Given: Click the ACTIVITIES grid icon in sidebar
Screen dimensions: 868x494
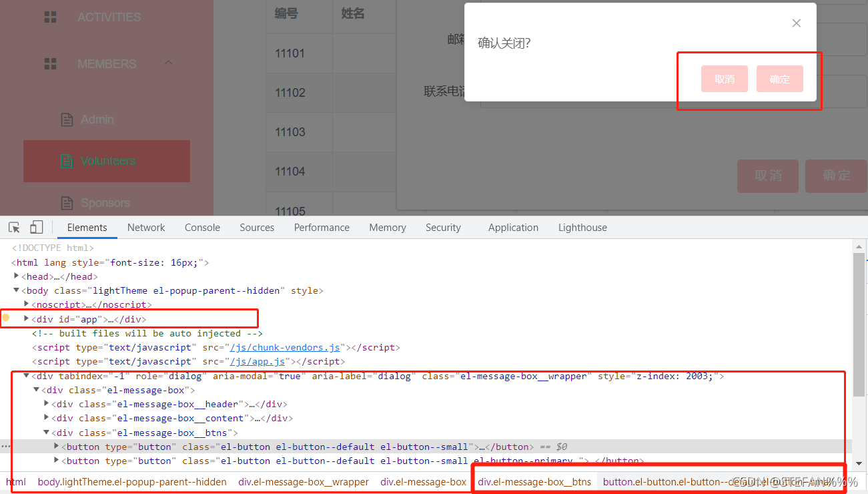Looking at the screenshot, I should click(50, 17).
